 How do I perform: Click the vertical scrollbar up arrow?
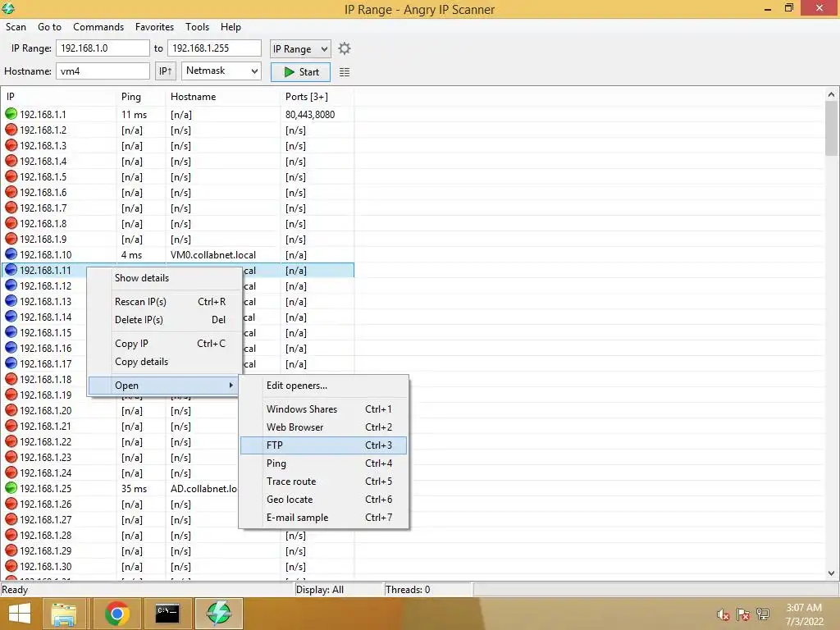coord(832,94)
